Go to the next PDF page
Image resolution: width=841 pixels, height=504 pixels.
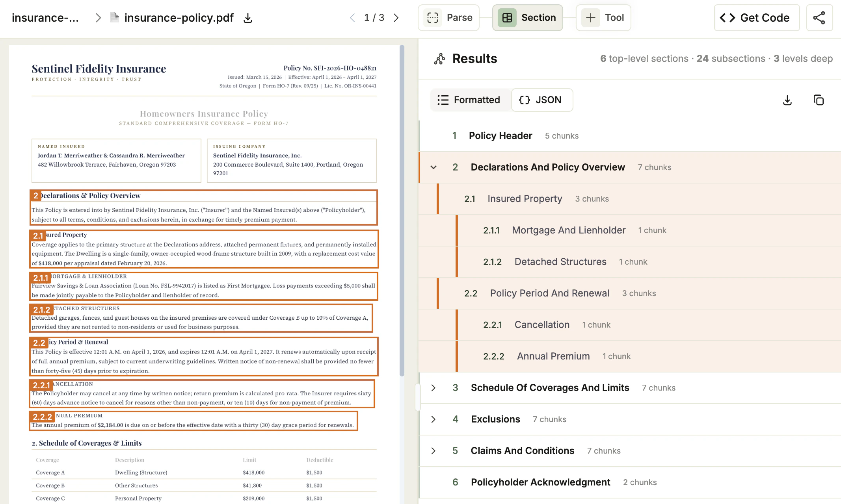click(396, 18)
